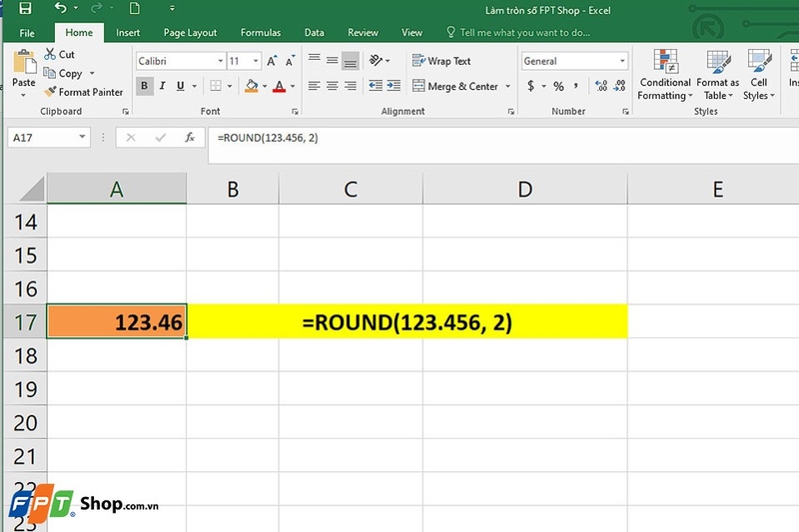Undo the last action
The width and height of the screenshot is (799, 532).
(x=61, y=8)
